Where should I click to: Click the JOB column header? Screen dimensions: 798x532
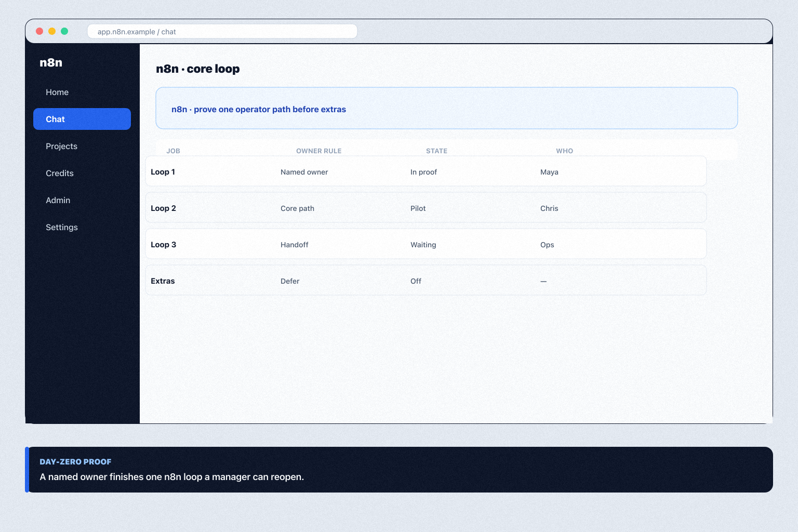click(173, 151)
